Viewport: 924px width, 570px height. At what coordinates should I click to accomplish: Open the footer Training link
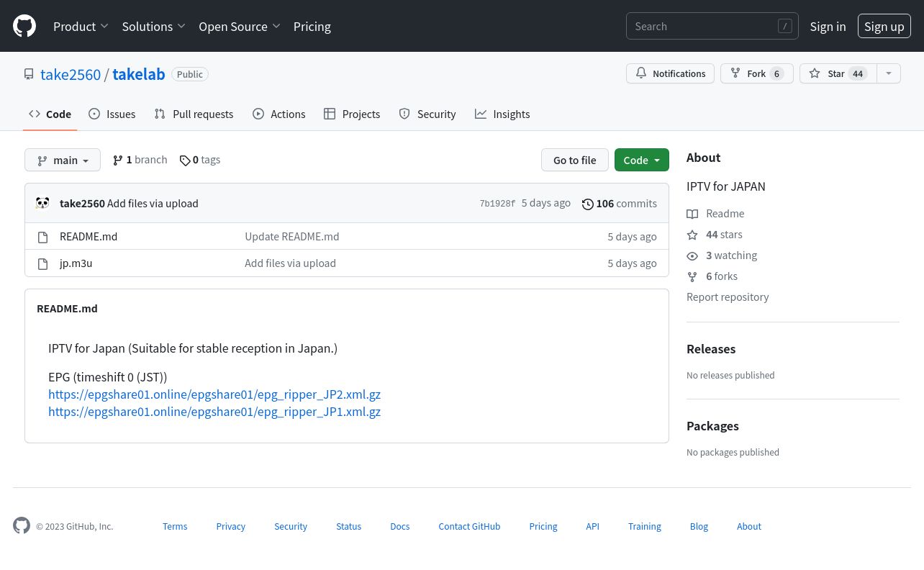click(645, 527)
